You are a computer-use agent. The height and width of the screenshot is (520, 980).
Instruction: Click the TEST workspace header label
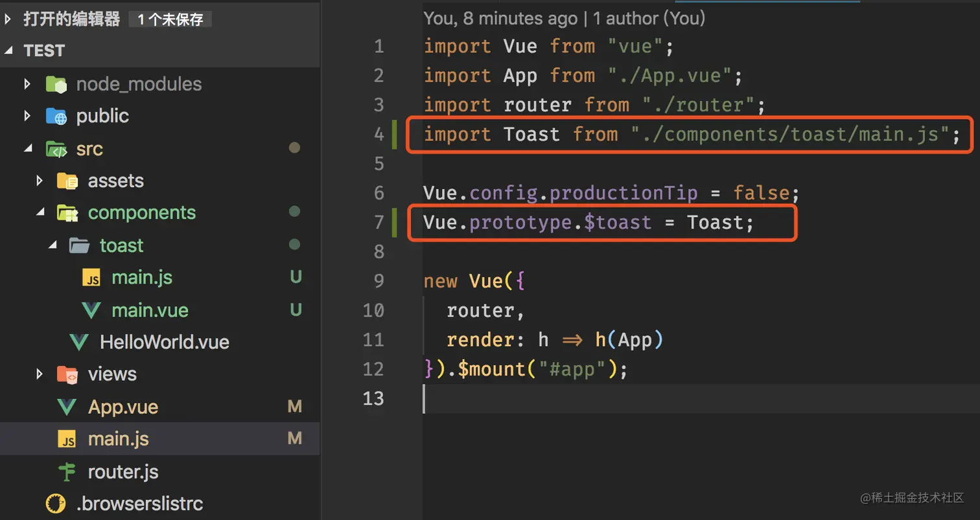click(x=44, y=51)
